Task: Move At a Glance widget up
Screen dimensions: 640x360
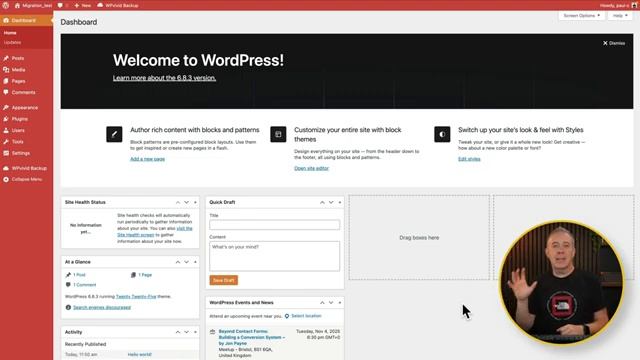Action: [x=178, y=262]
